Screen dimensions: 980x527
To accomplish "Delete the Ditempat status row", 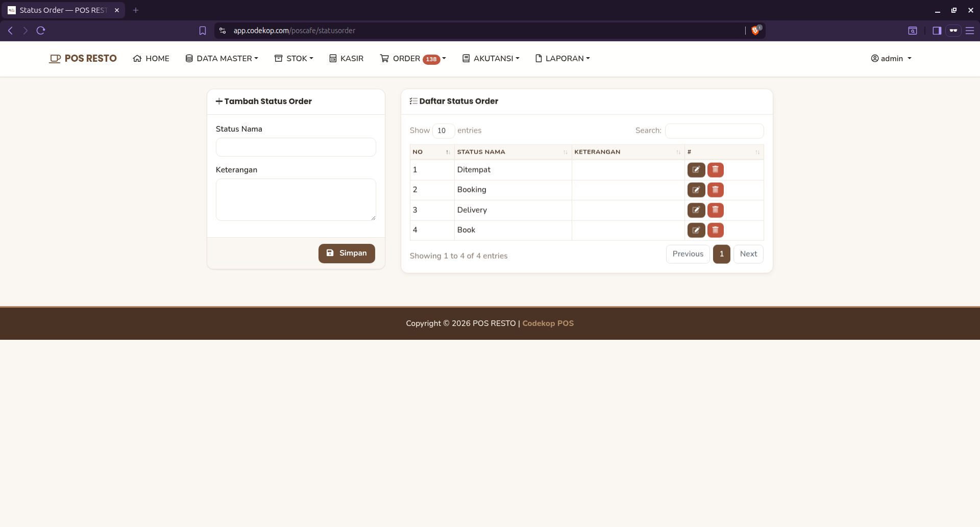I will point(716,170).
